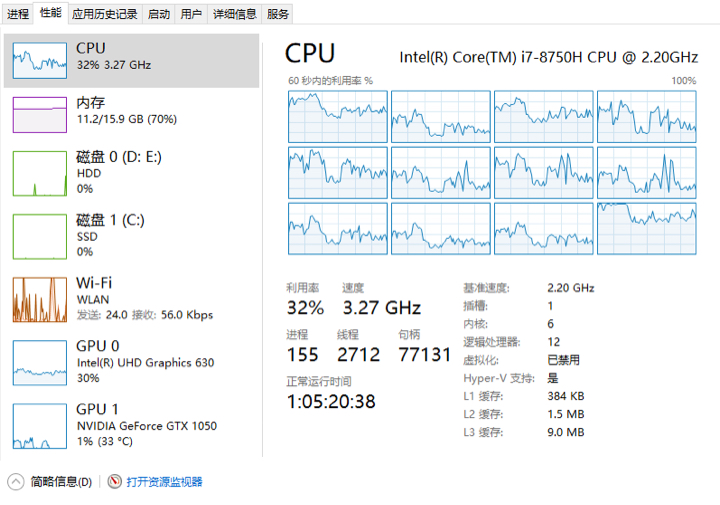
Task: Select the Wi-Fi WLAN activity graph
Action: (x=40, y=299)
